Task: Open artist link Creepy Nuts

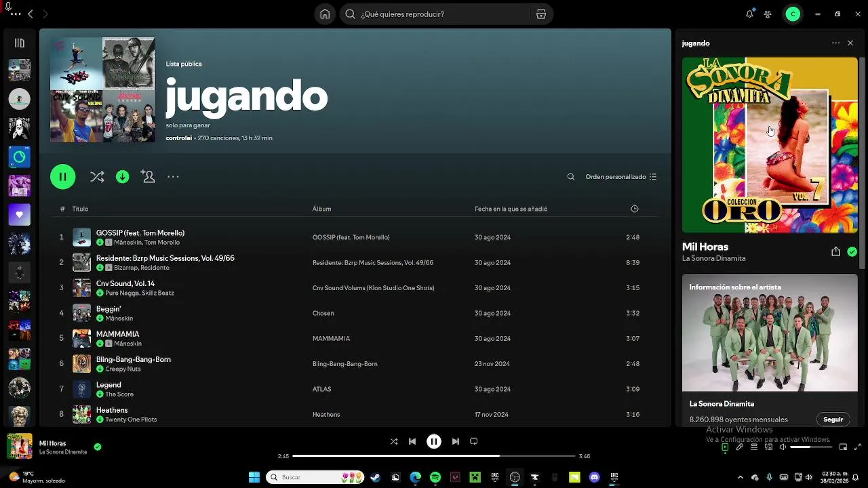Action: 123,369
